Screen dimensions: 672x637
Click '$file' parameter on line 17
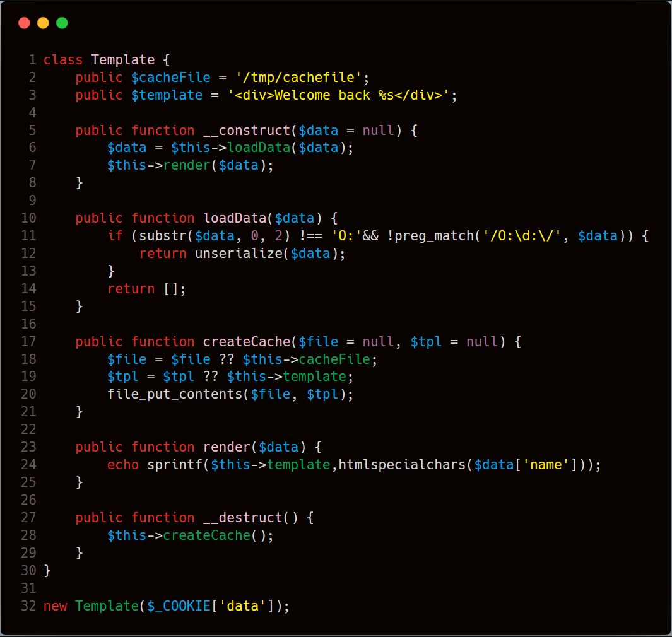point(319,341)
